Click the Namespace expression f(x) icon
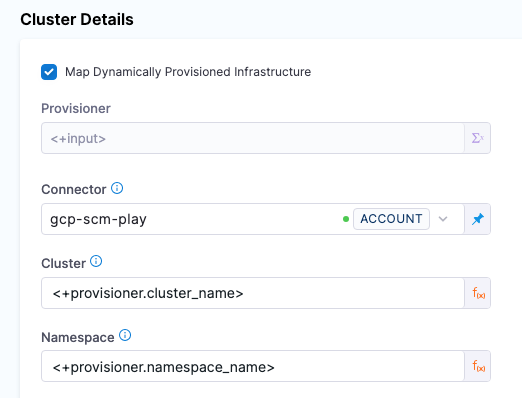 pyautogui.click(x=478, y=366)
